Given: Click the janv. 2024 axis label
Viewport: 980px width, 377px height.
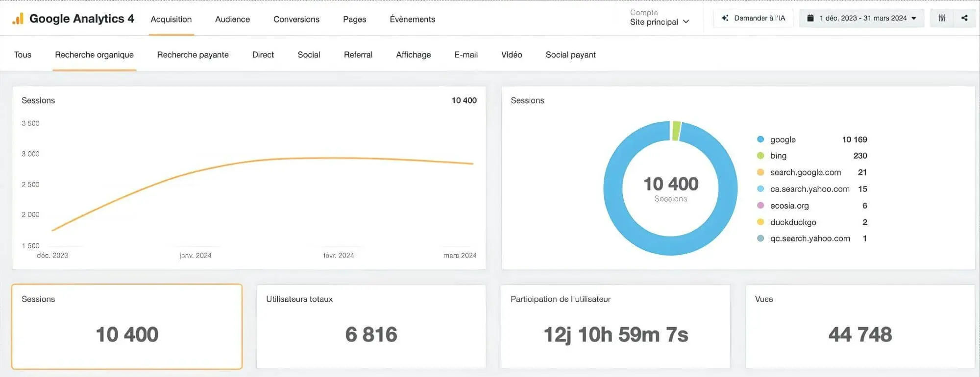Looking at the screenshot, I should click(196, 256).
